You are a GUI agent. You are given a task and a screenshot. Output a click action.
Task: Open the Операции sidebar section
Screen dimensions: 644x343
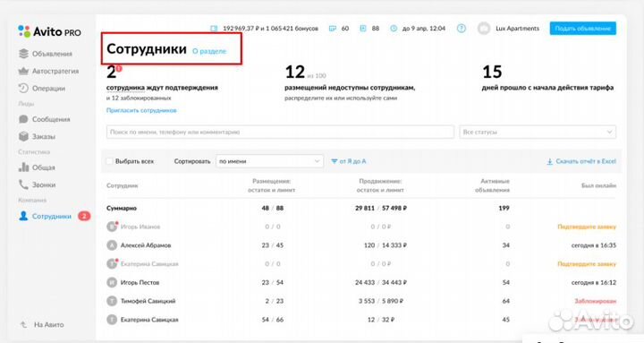click(x=42, y=89)
